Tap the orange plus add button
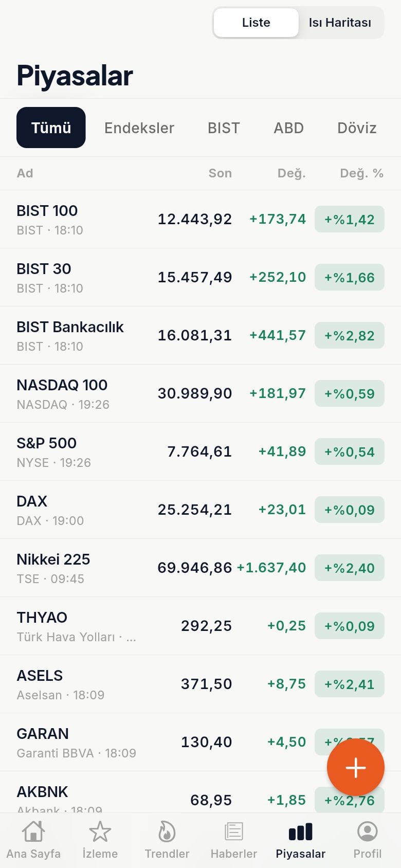The width and height of the screenshot is (401, 868). click(x=356, y=768)
